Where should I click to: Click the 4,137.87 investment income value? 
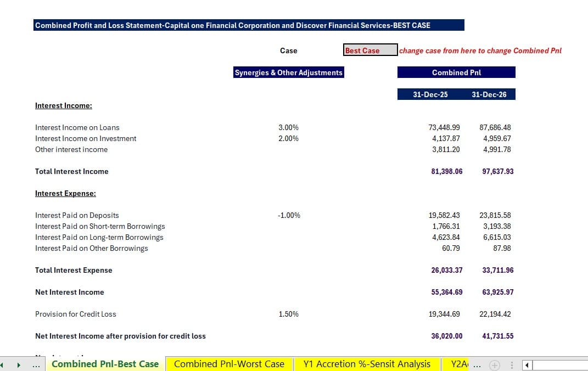tap(446, 138)
